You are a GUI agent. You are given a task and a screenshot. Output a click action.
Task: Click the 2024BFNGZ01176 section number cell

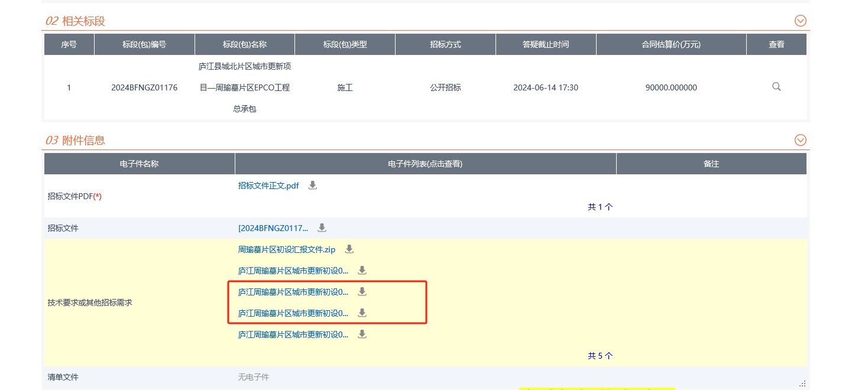point(144,87)
